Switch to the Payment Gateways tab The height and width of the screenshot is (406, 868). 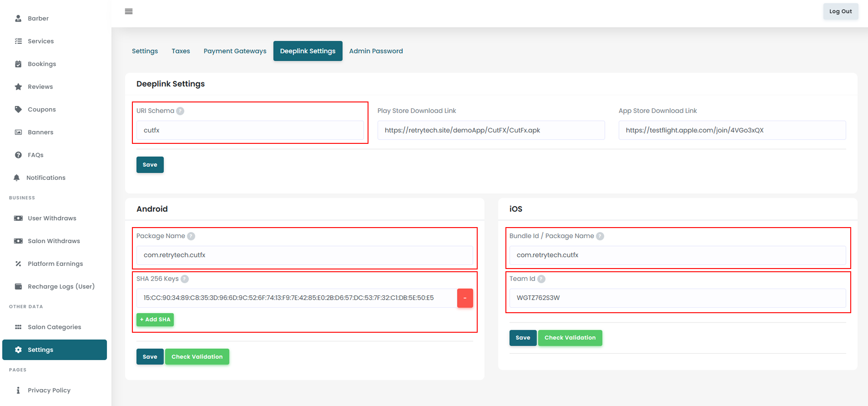coord(235,51)
